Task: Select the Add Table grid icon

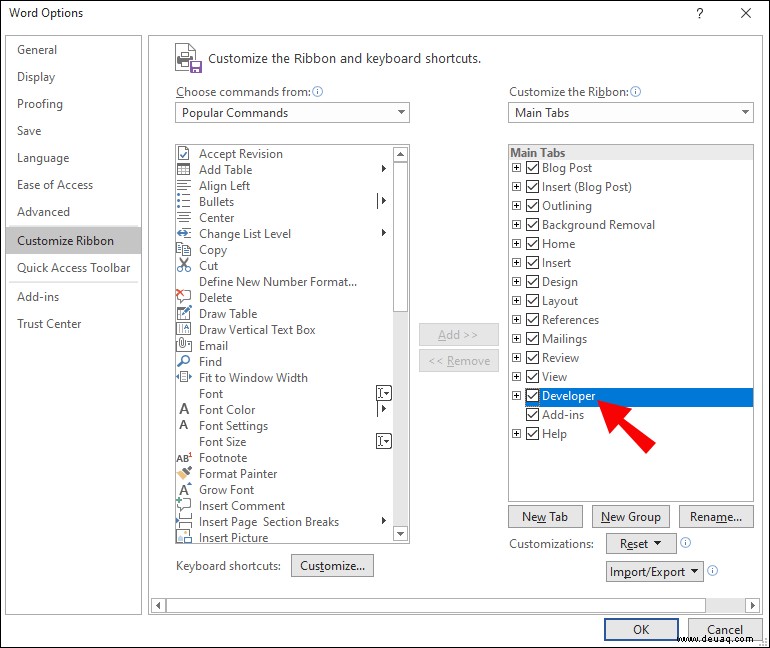Action: 184,169
